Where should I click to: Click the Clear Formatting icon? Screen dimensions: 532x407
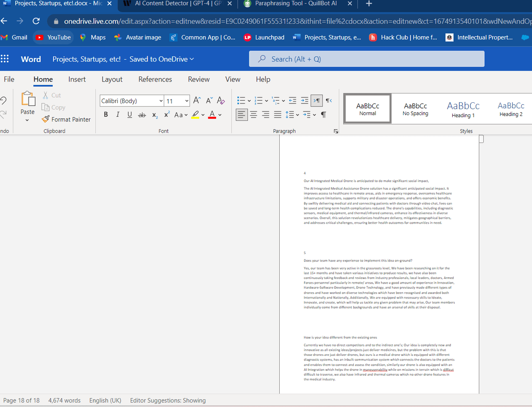221,101
